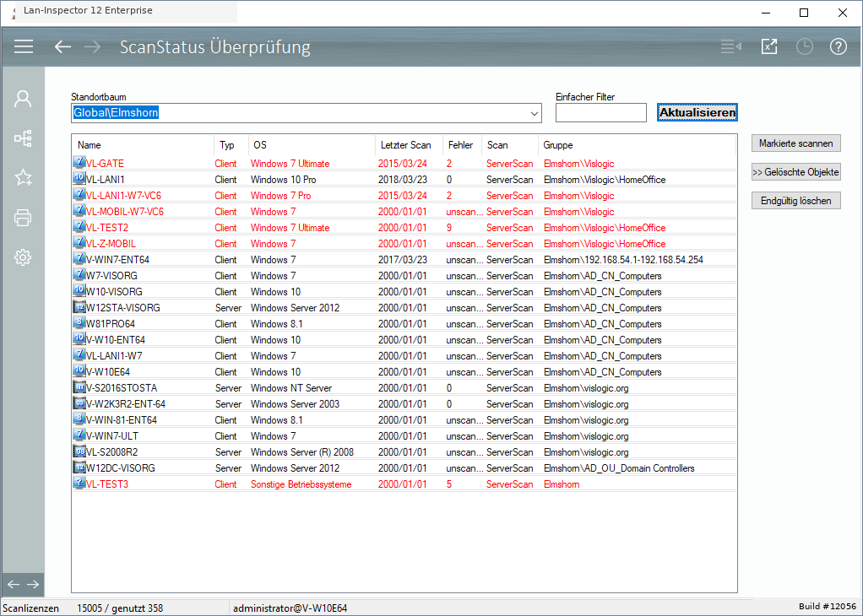Click the list collapse icon in header
863x616 pixels.
coord(731,46)
